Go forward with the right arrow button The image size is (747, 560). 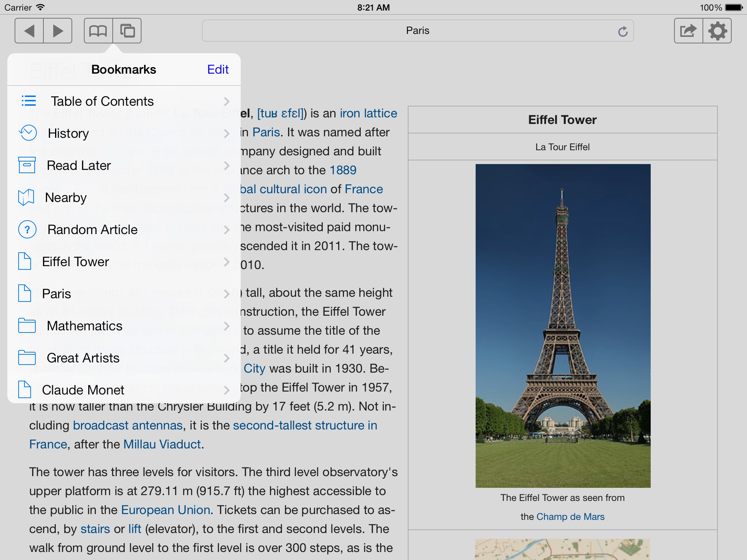click(x=58, y=31)
